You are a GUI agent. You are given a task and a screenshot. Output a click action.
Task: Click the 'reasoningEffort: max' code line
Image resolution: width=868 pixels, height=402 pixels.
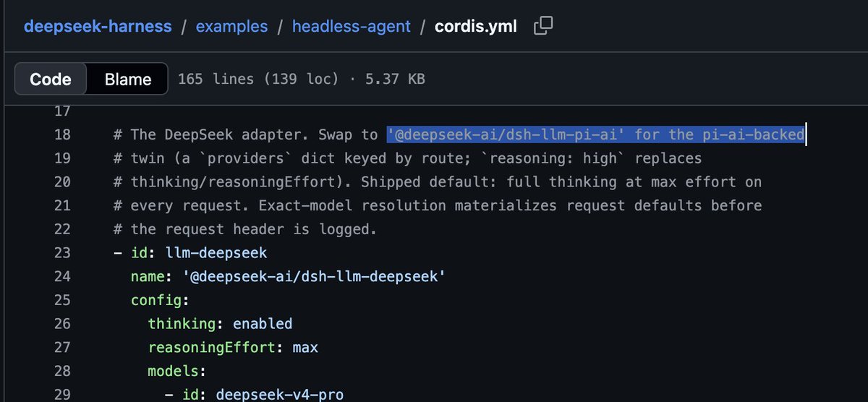point(233,348)
